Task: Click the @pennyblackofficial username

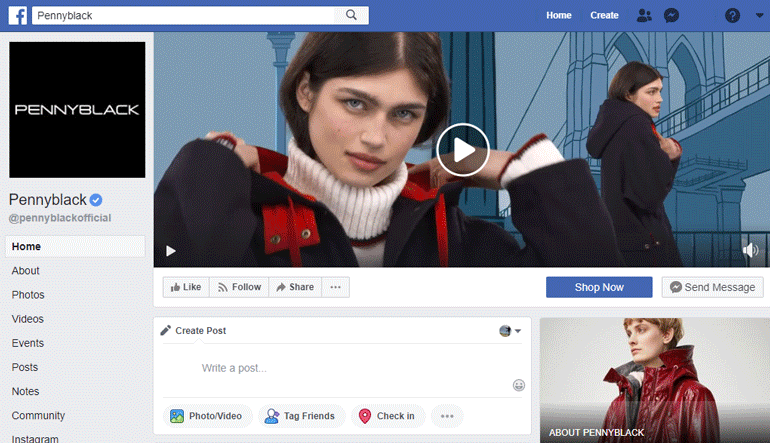Action: coord(60,218)
